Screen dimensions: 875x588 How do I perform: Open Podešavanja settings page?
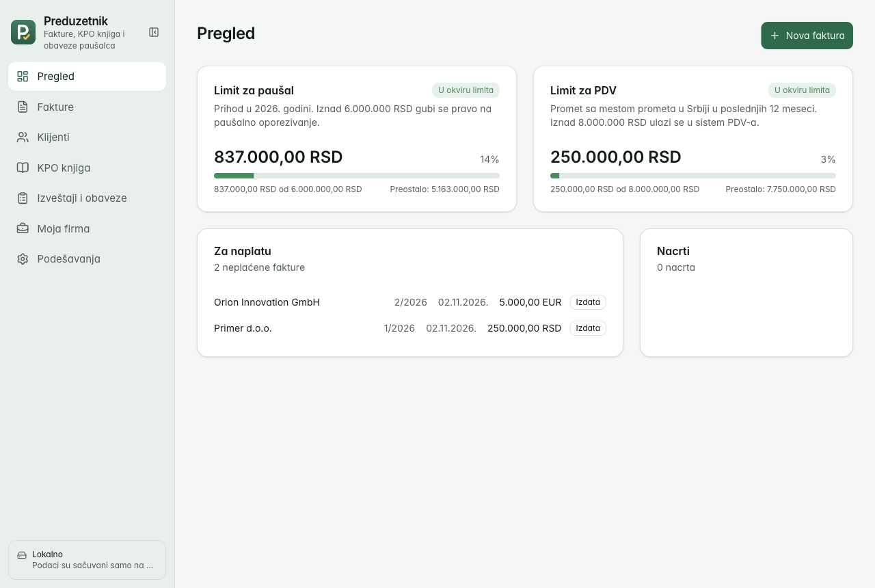click(87, 259)
